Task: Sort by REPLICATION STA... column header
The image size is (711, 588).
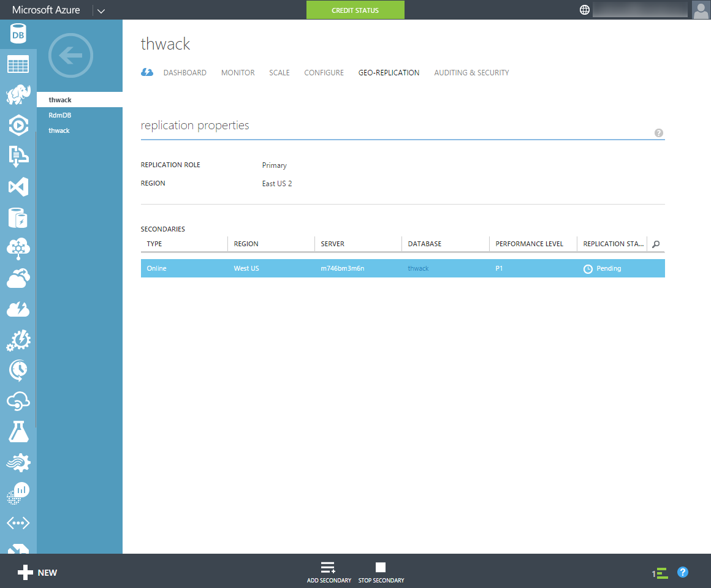Action: coord(613,244)
